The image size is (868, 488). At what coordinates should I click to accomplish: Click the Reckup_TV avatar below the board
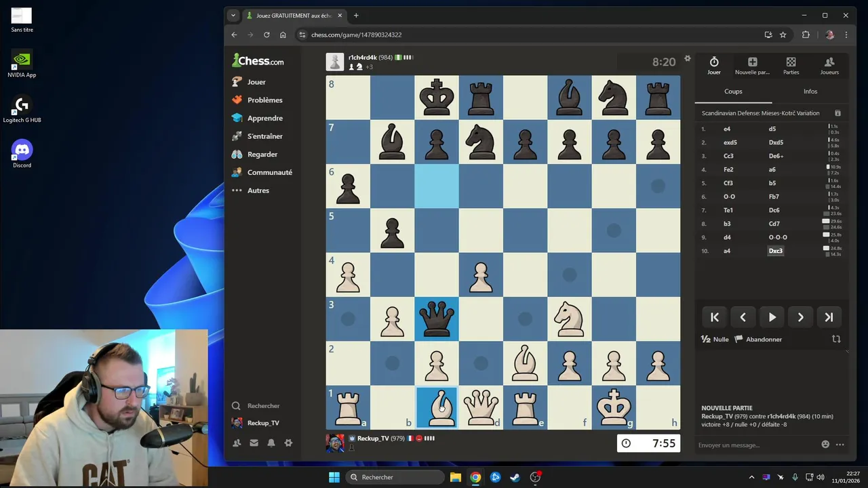335,443
